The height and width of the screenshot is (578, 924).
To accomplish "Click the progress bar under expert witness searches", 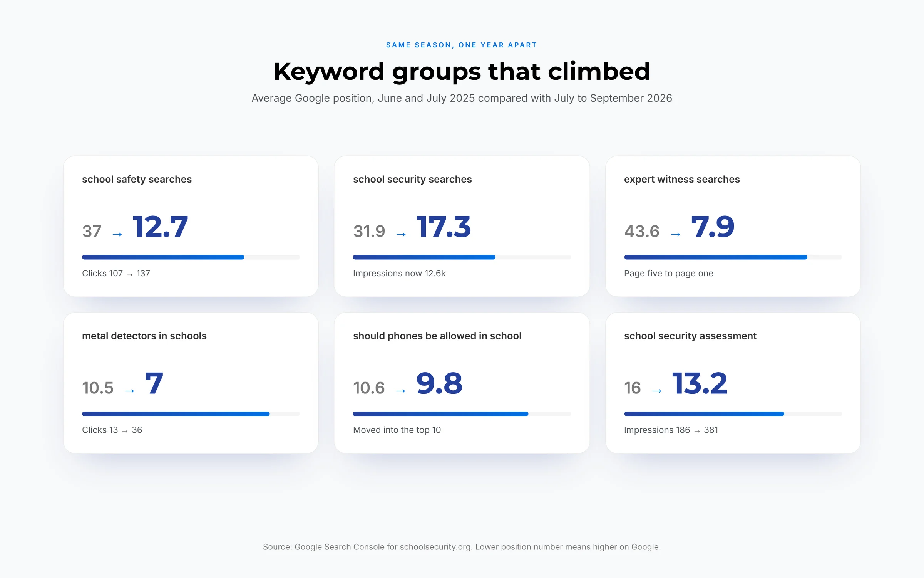I will (x=733, y=257).
